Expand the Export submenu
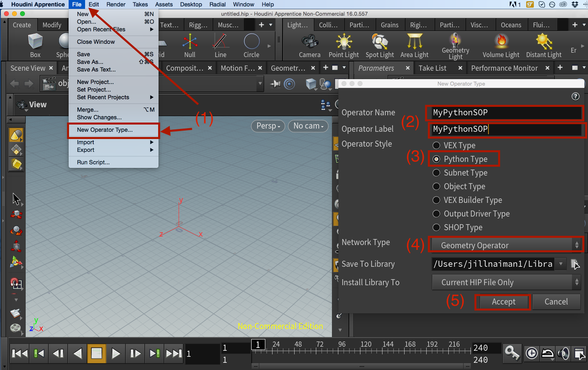 pos(114,150)
